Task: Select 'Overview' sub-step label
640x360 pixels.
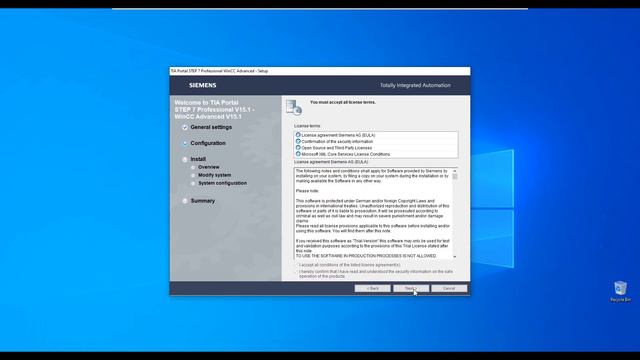Action: 209,167
